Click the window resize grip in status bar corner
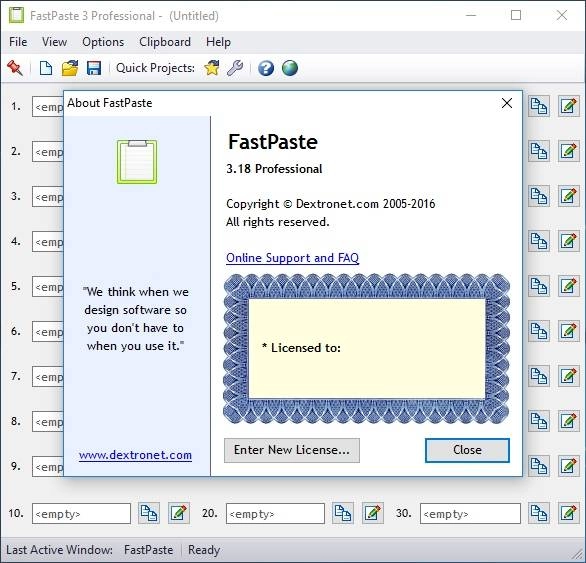 pyautogui.click(x=578, y=555)
